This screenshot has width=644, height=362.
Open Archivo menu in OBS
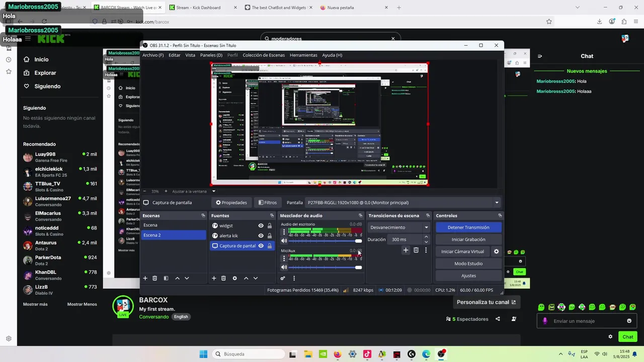[153, 55]
